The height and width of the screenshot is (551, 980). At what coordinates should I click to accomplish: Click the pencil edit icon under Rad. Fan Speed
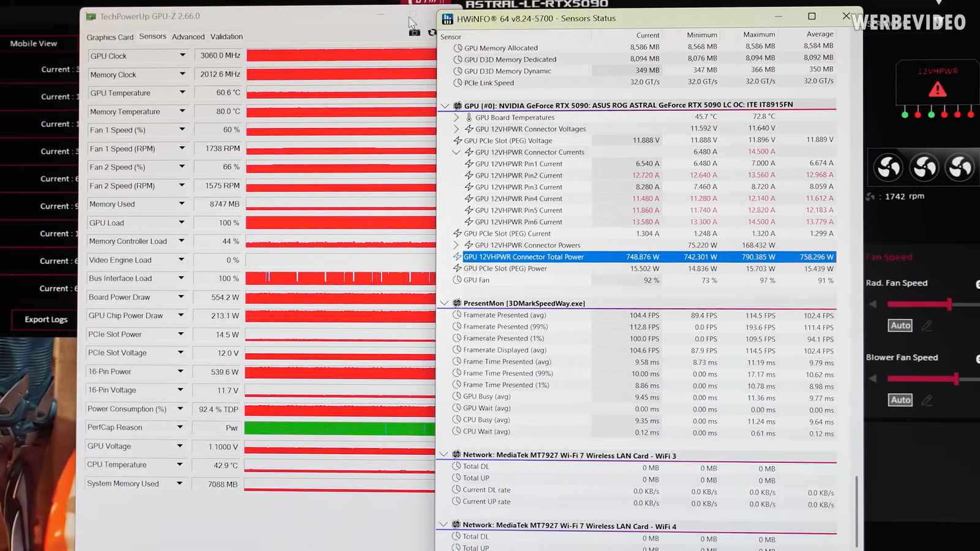pos(927,326)
